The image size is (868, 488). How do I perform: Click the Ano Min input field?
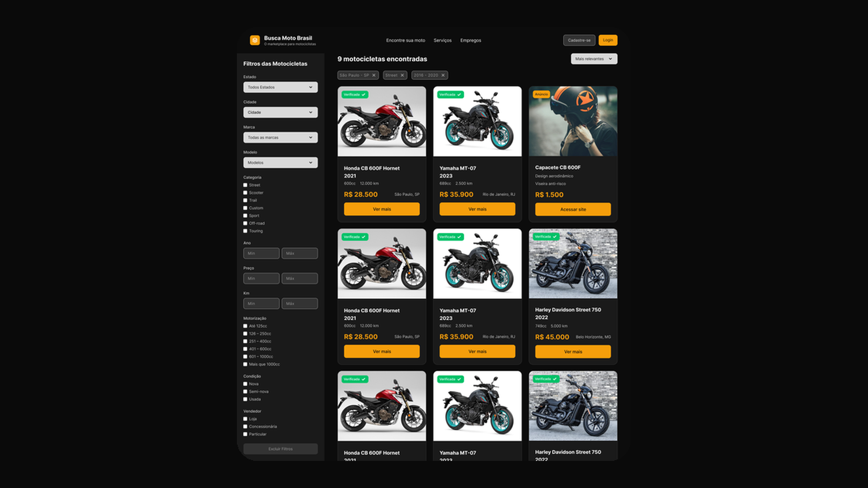pos(261,253)
